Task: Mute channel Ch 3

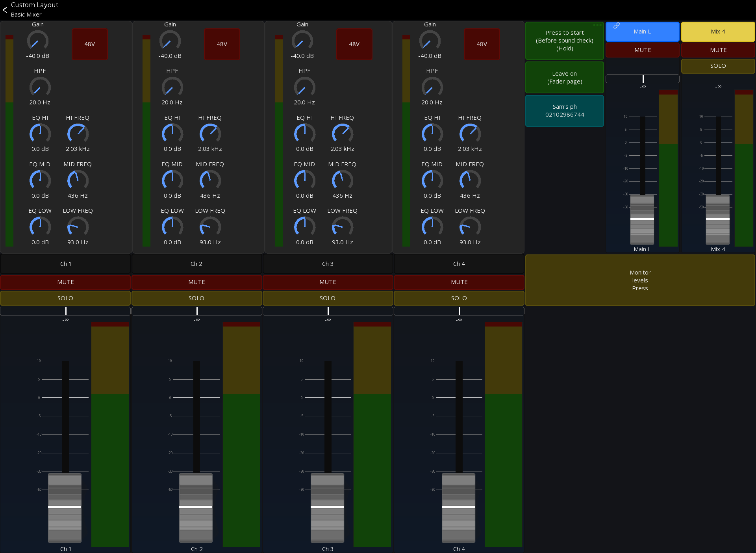Action: (x=328, y=282)
